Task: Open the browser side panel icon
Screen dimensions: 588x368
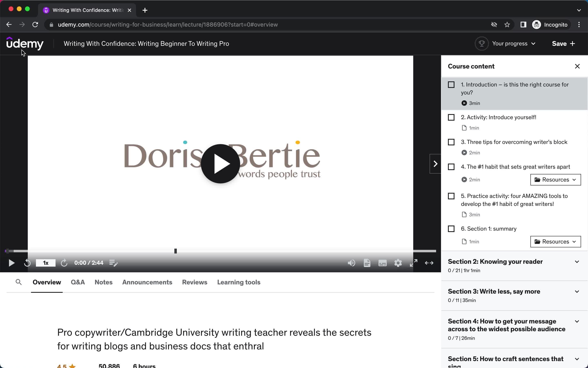Action: click(523, 25)
